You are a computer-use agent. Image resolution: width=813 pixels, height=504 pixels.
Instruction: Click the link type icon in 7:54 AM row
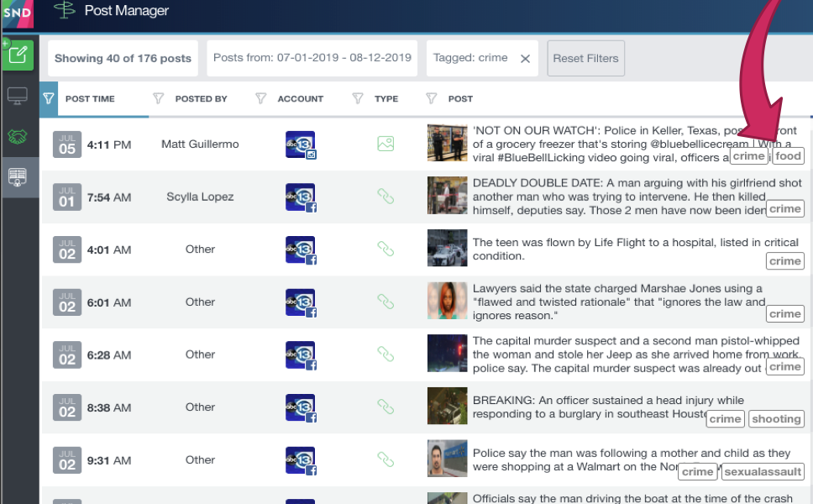click(x=386, y=197)
